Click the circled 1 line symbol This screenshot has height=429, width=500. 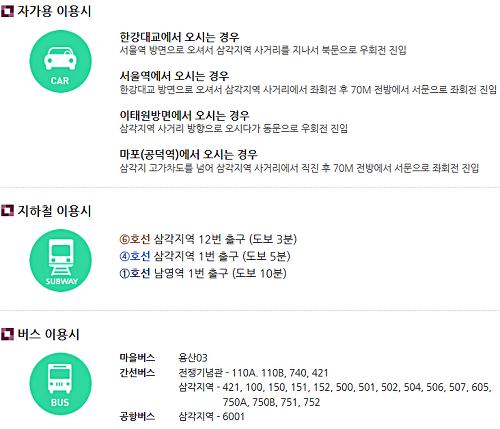124,274
